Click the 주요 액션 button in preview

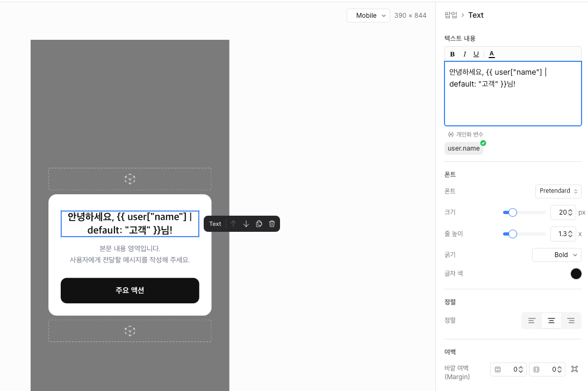pyautogui.click(x=130, y=290)
